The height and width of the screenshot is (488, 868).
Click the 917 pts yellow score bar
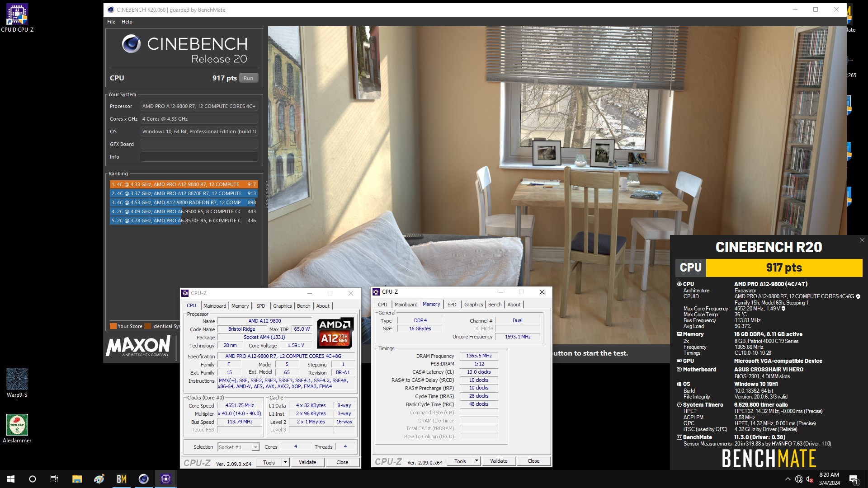(784, 267)
